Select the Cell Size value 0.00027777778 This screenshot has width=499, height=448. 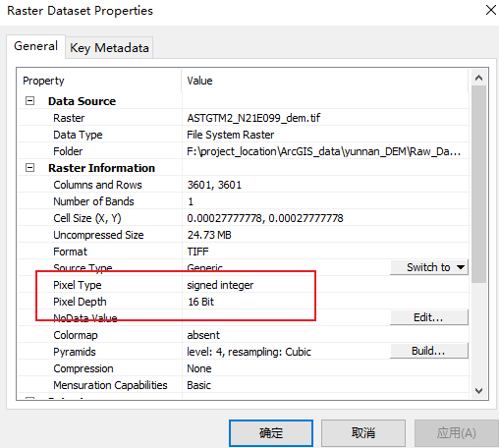pyautogui.click(x=265, y=218)
